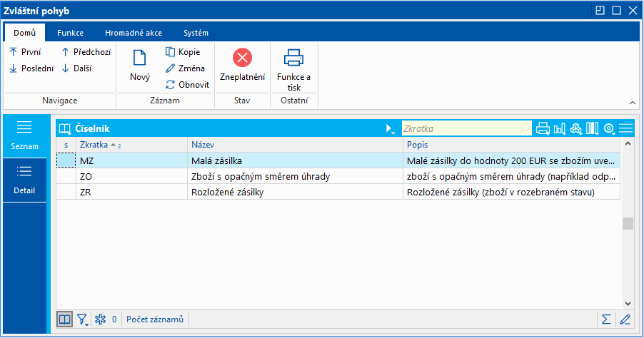Refresh the list with Obnovit
This screenshot has width=644, height=338.
(187, 85)
